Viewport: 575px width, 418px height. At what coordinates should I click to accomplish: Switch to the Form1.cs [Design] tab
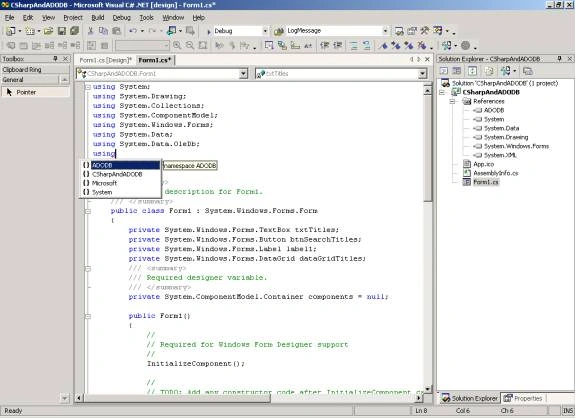pos(105,60)
